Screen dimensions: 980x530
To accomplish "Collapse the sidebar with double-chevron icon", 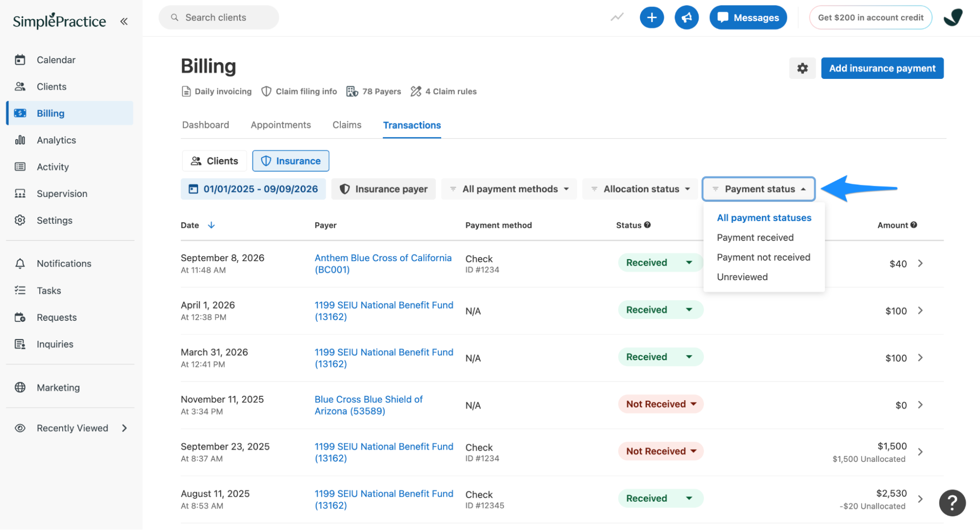I will click(x=124, y=21).
